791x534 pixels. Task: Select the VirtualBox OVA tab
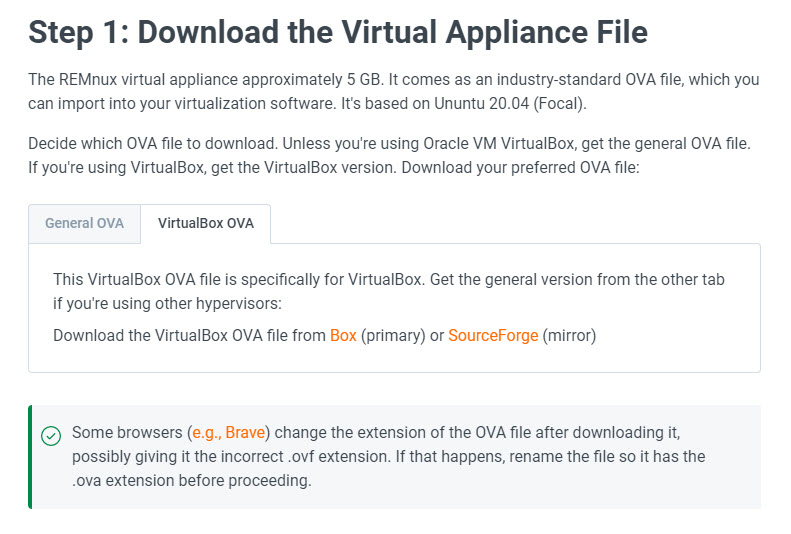[x=206, y=223]
